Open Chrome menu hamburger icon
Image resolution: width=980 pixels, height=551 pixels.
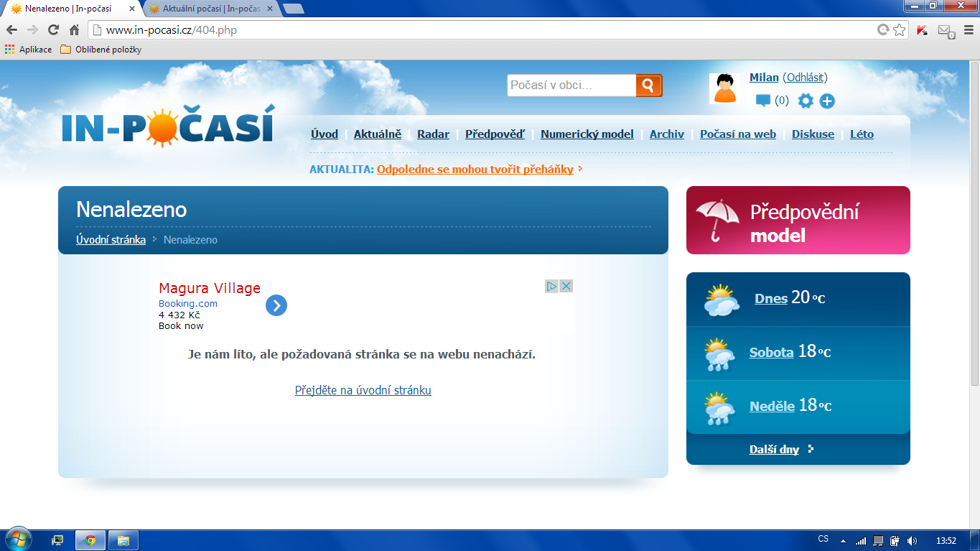(967, 30)
